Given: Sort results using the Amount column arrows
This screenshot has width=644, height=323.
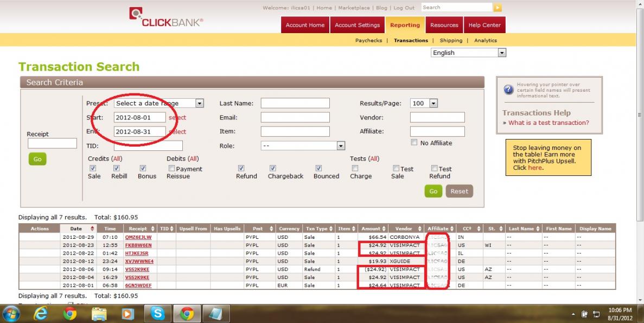Looking at the screenshot, I should pos(384,229).
